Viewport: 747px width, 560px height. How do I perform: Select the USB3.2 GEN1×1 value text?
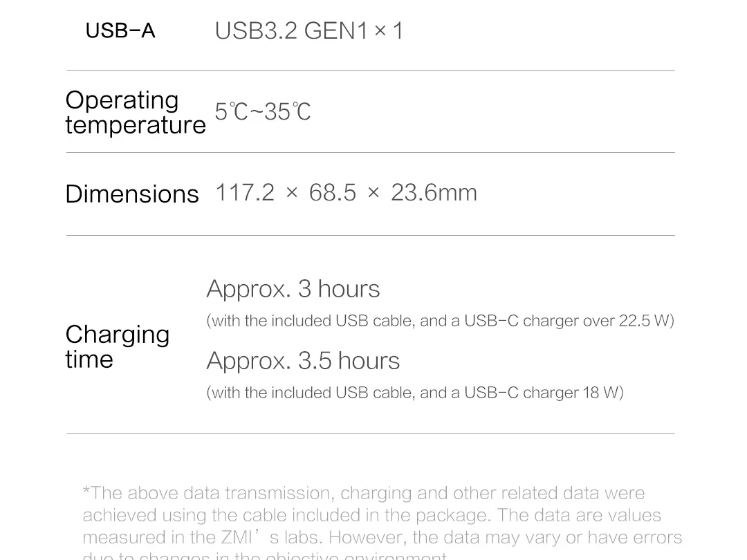pos(309,31)
